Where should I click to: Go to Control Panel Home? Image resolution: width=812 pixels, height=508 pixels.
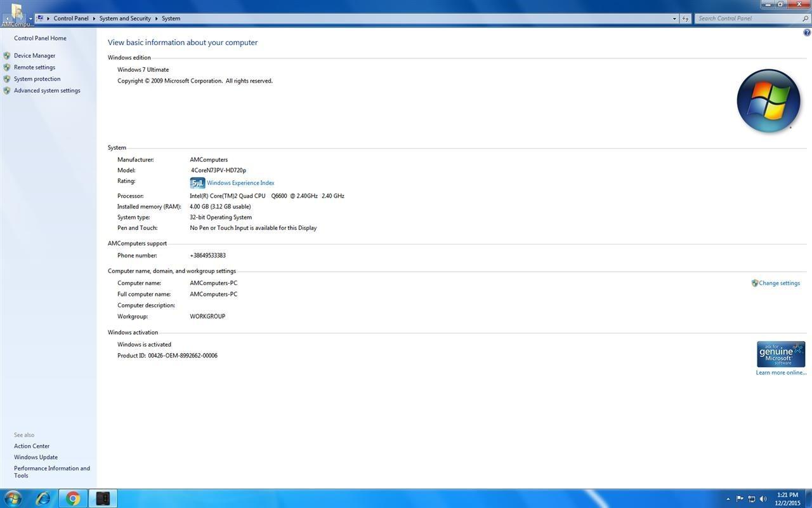click(x=40, y=38)
